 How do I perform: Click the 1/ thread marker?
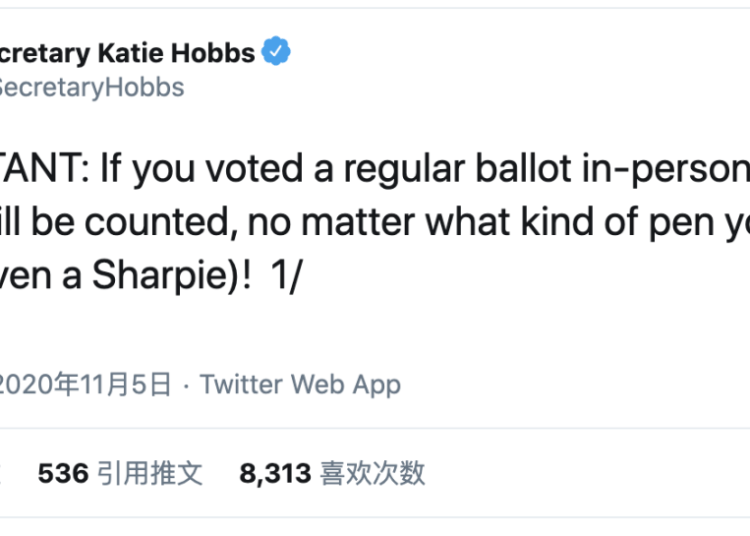(286, 276)
